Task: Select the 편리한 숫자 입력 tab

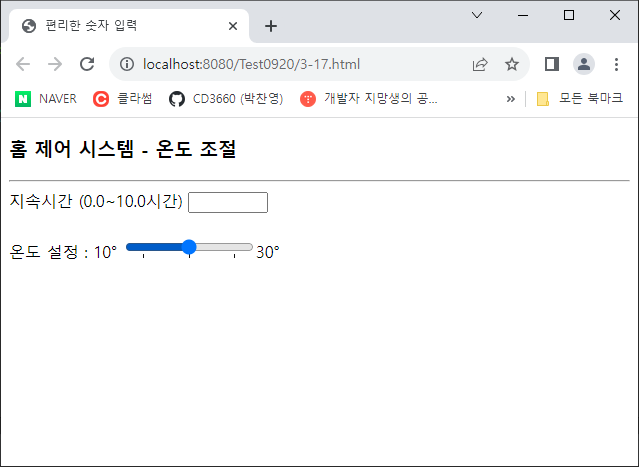Action: coord(129,26)
